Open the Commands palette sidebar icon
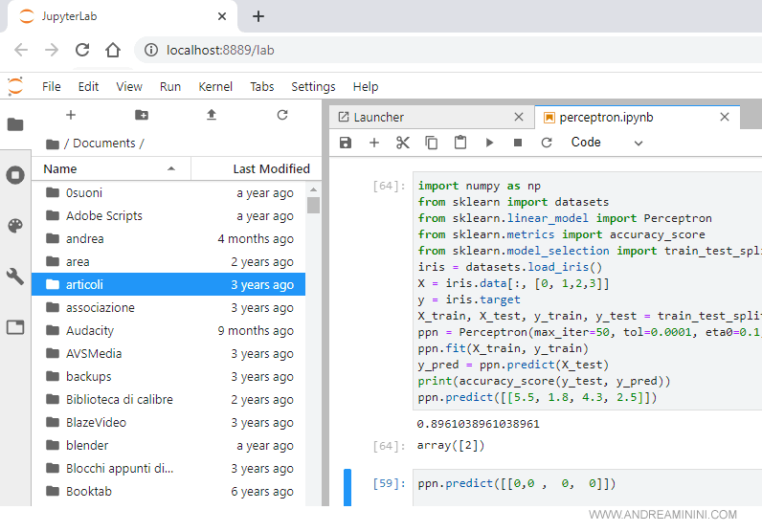The height and width of the screenshot is (532, 762). pyautogui.click(x=15, y=226)
